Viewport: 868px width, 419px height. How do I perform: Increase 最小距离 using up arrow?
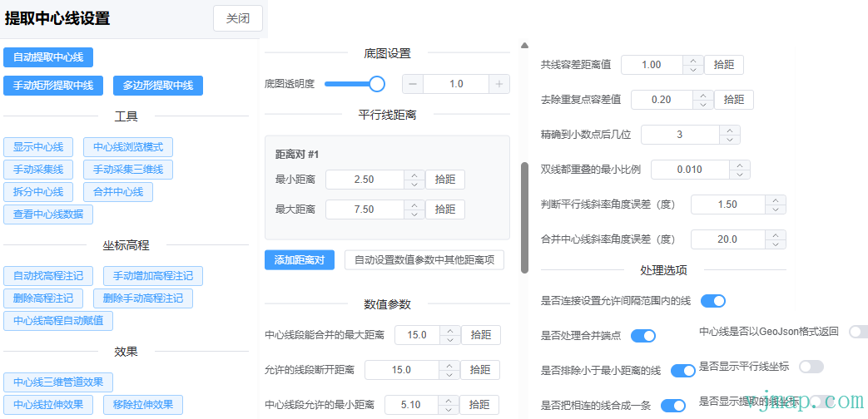[x=414, y=175]
